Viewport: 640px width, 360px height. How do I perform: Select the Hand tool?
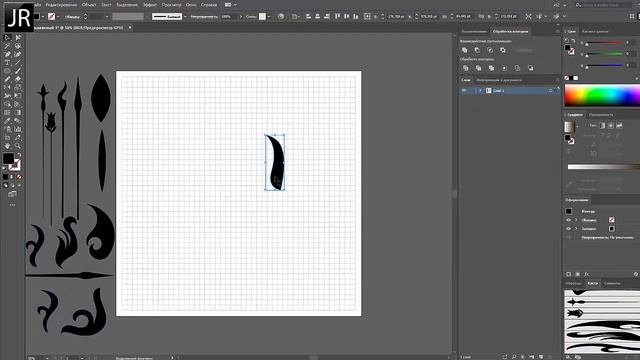pos(7,146)
